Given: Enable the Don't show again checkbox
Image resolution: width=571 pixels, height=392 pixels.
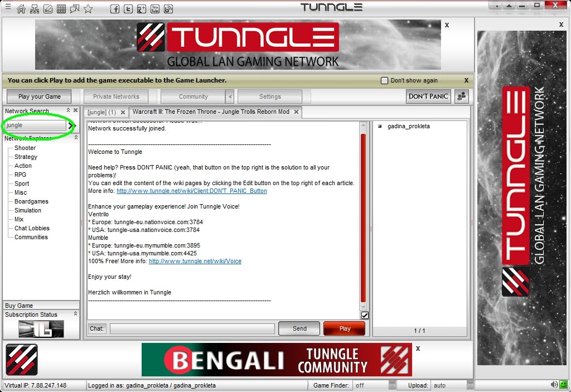Looking at the screenshot, I should pyautogui.click(x=384, y=80).
